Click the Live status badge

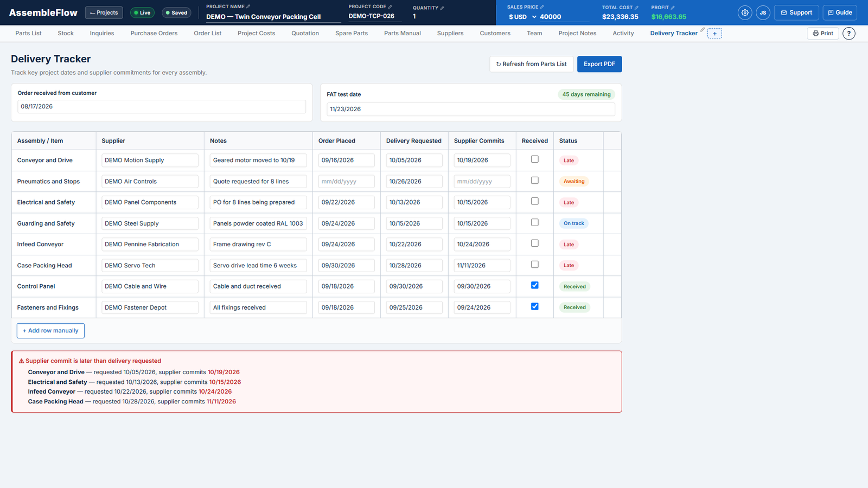click(142, 12)
